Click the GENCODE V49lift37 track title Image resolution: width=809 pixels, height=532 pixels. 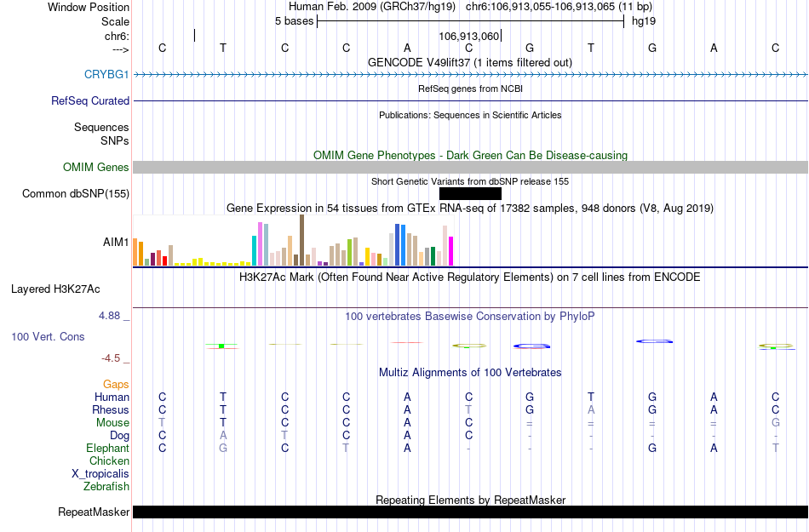pos(470,63)
